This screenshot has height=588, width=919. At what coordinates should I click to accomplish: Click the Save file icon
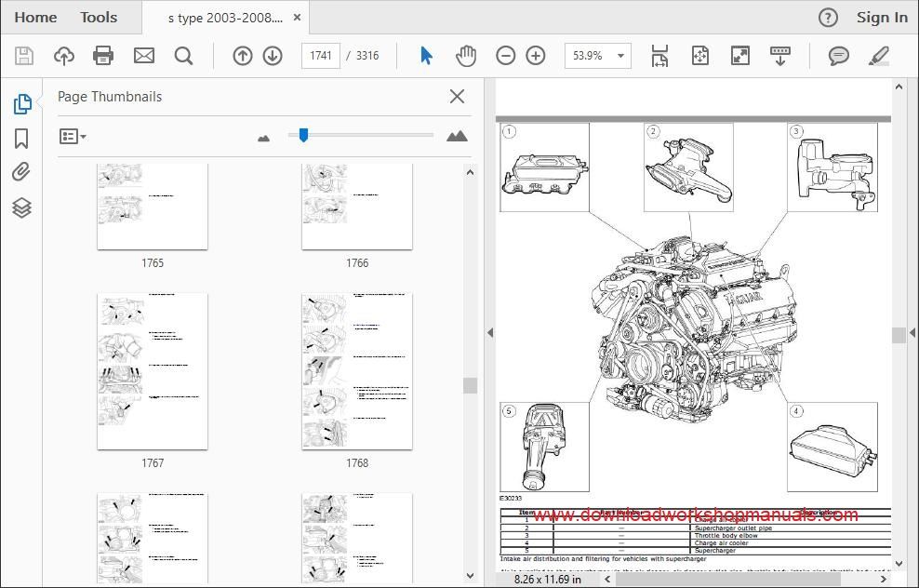click(x=24, y=56)
